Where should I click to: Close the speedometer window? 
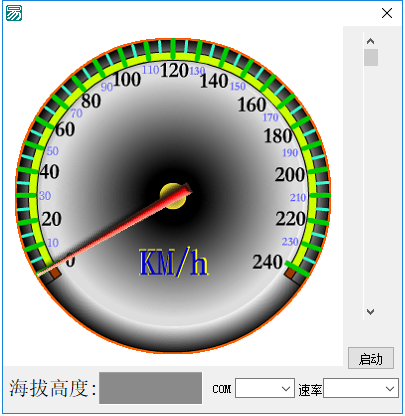387,13
